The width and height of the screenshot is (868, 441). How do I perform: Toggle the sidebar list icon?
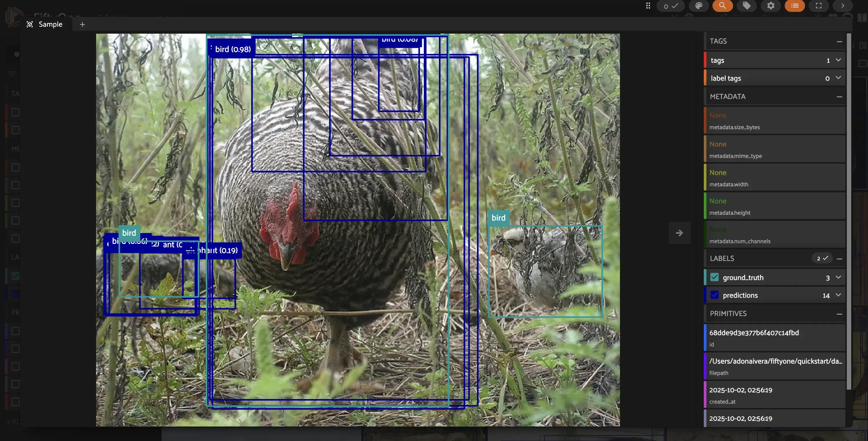(x=795, y=6)
